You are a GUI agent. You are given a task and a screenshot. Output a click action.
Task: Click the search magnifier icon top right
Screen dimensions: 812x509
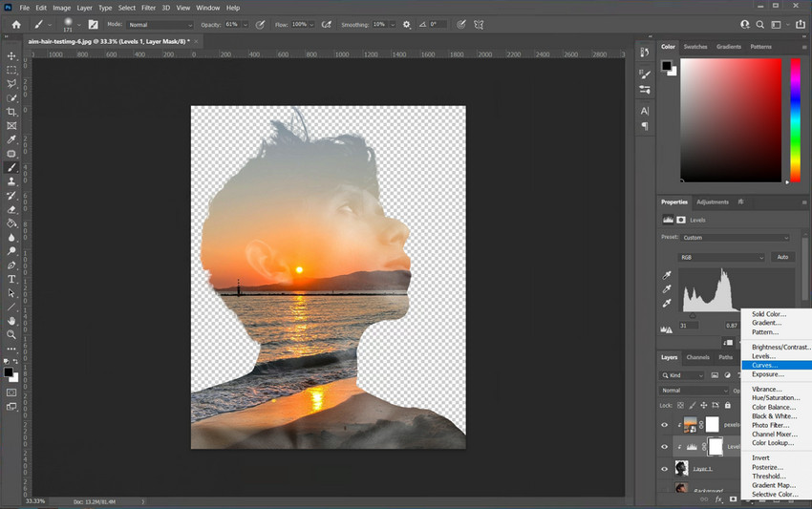point(759,24)
